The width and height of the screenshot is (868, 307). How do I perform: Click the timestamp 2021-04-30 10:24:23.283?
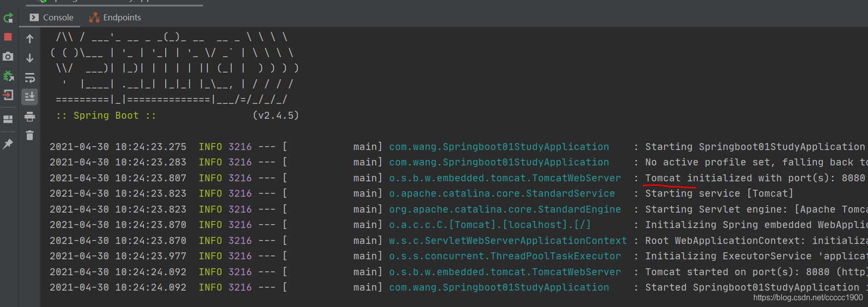tap(118, 162)
